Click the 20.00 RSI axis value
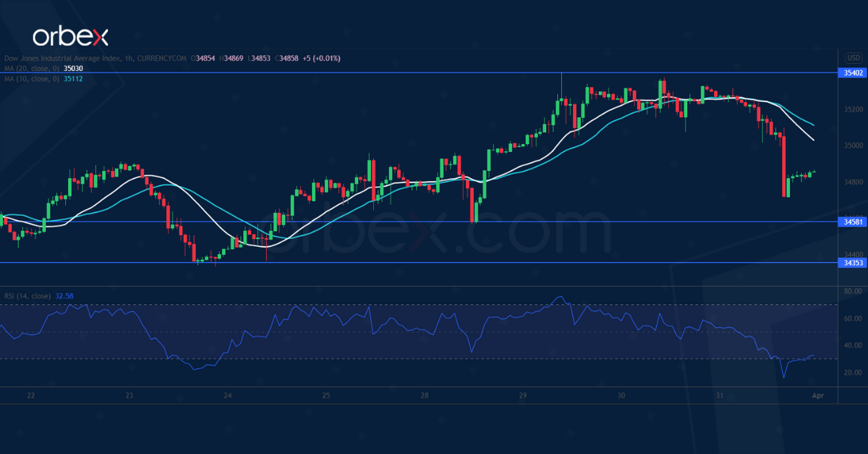Screen dimensions: 868x454 point(852,372)
